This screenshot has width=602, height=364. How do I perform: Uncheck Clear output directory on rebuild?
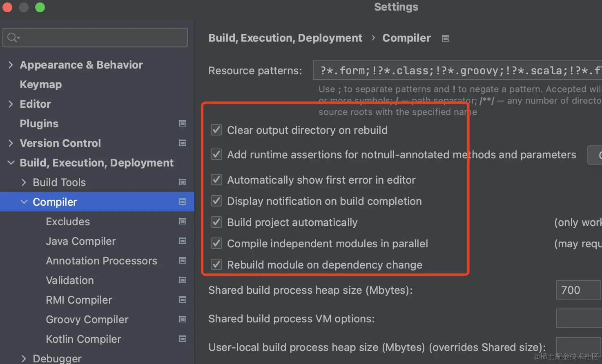click(216, 130)
